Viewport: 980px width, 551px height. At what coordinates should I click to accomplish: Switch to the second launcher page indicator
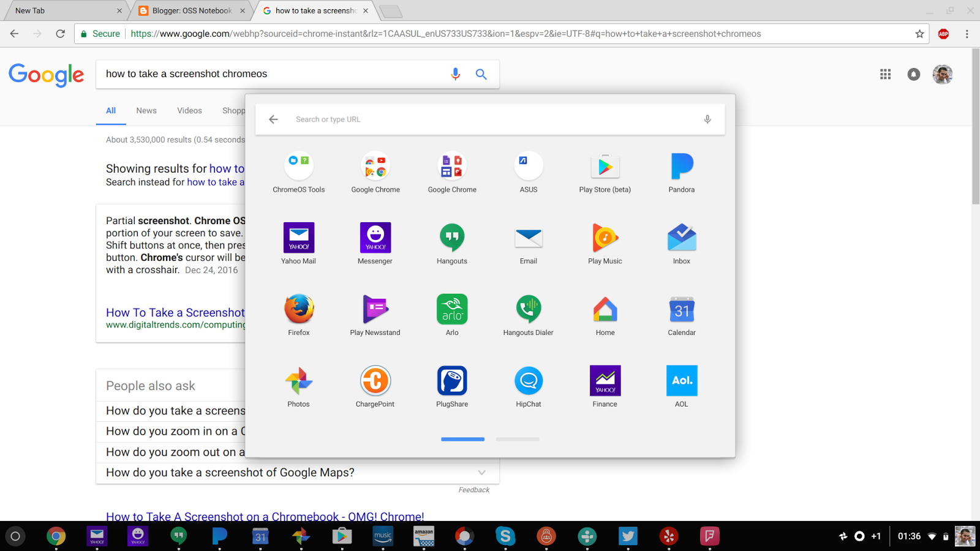click(x=518, y=439)
